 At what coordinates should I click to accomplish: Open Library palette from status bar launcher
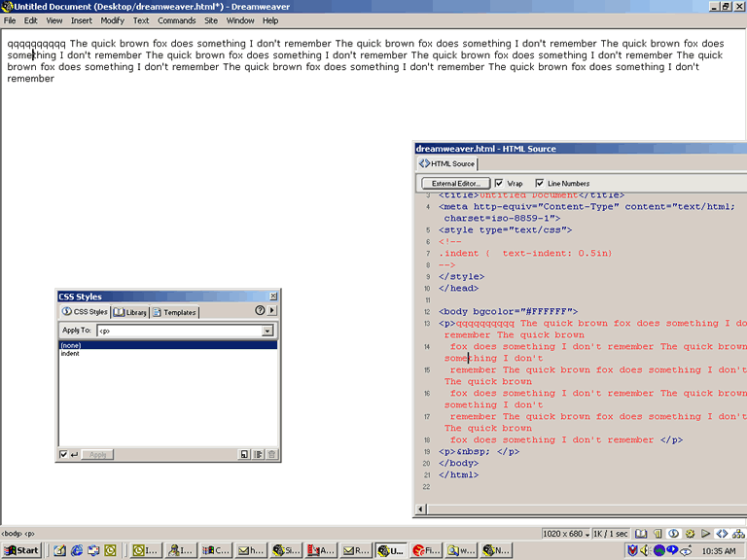pyautogui.click(x=641, y=534)
